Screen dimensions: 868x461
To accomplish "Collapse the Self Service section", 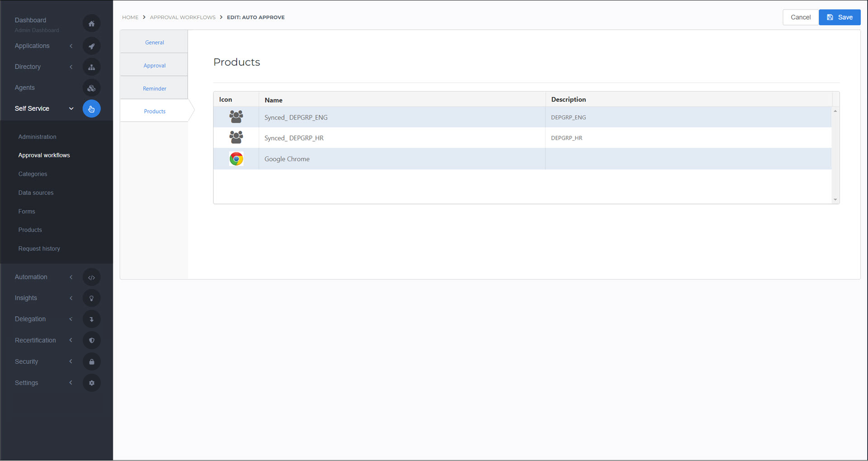I will pos(71,109).
